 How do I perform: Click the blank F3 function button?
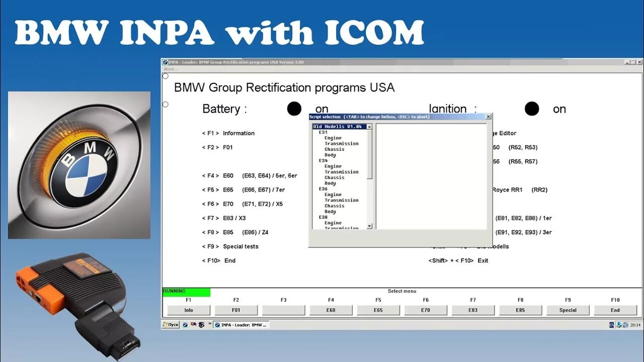[x=283, y=310]
